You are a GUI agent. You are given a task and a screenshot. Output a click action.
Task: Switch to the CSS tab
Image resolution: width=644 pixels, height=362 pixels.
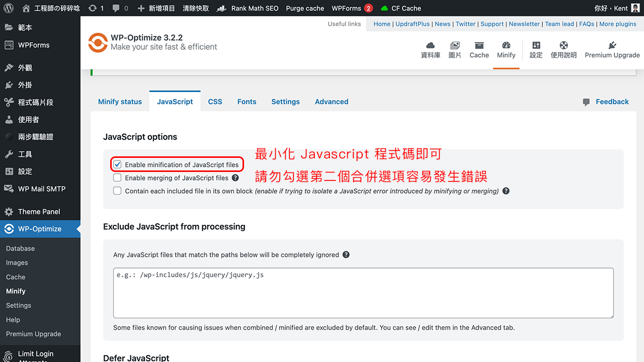pyautogui.click(x=215, y=101)
